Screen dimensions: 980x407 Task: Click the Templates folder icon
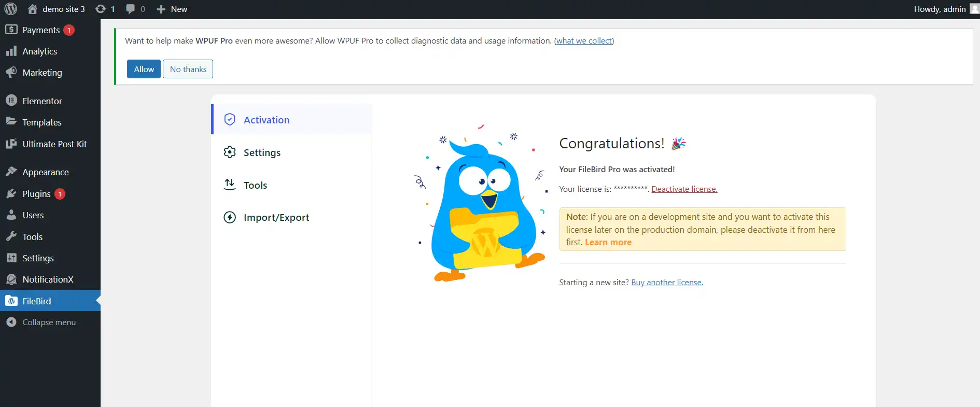coord(11,122)
